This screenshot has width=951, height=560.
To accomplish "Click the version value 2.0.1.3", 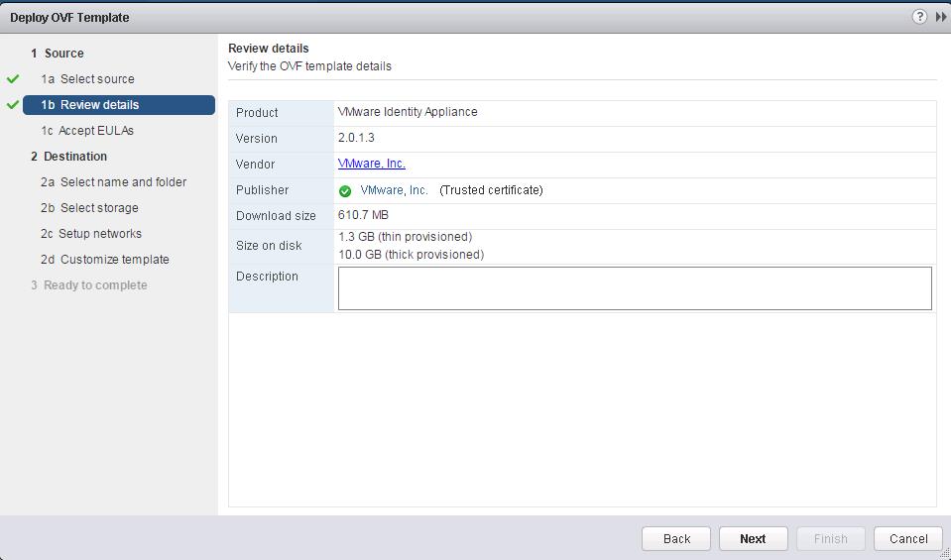I will [x=356, y=138].
